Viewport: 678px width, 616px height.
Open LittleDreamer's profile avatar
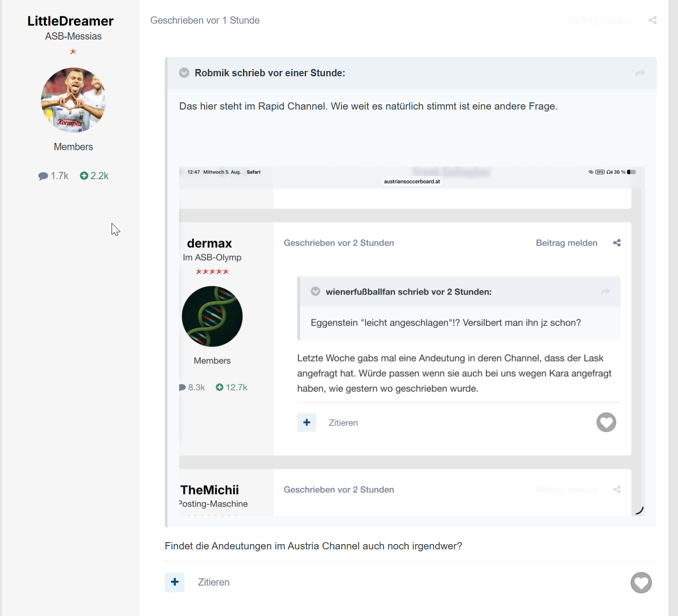point(73,100)
